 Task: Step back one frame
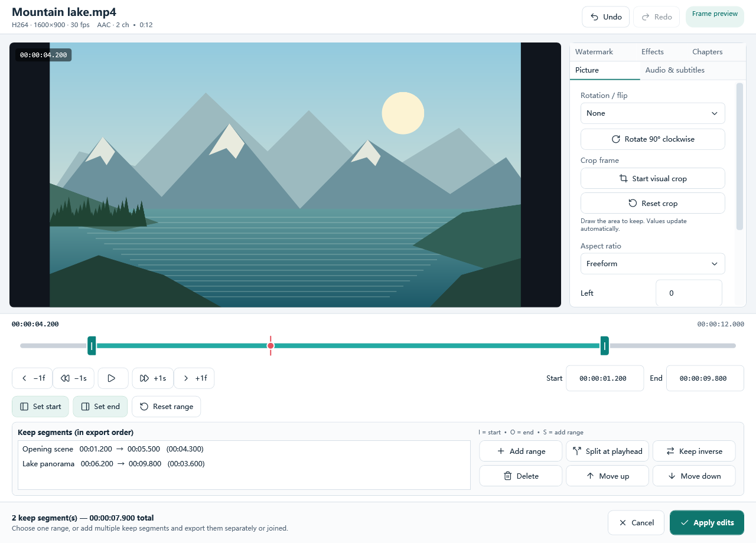(x=32, y=378)
